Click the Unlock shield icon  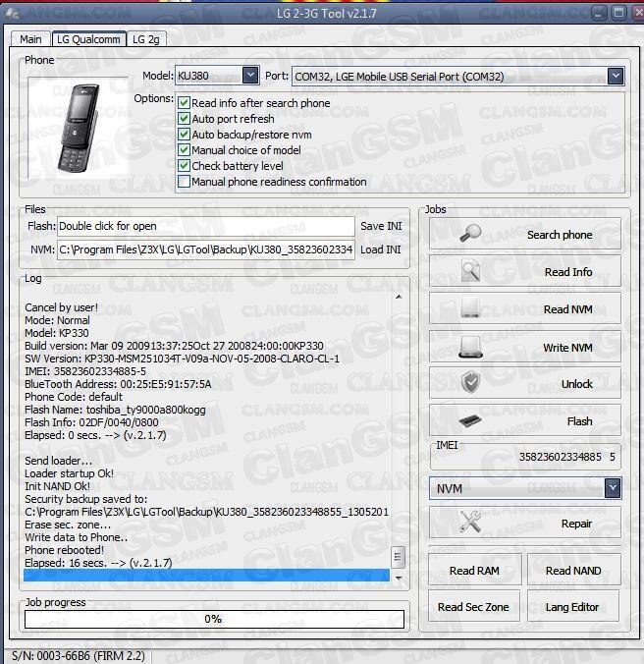470,383
